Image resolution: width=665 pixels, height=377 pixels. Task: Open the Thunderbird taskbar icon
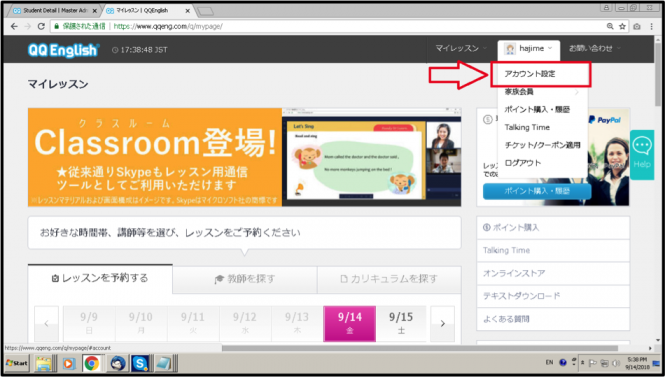pyautogui.click(x=118, y=363)
